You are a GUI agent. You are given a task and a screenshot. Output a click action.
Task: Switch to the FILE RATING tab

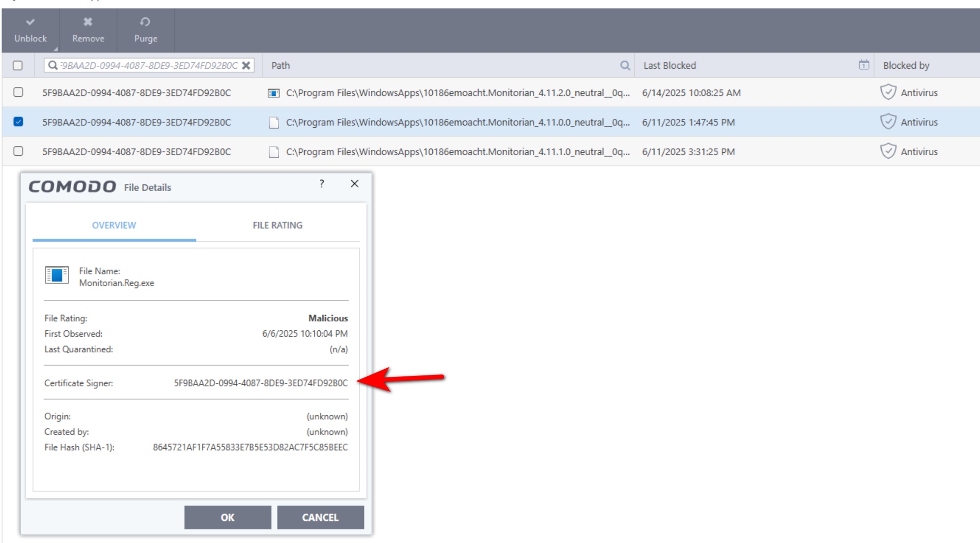pyautogui.click(x=278, y=225)
